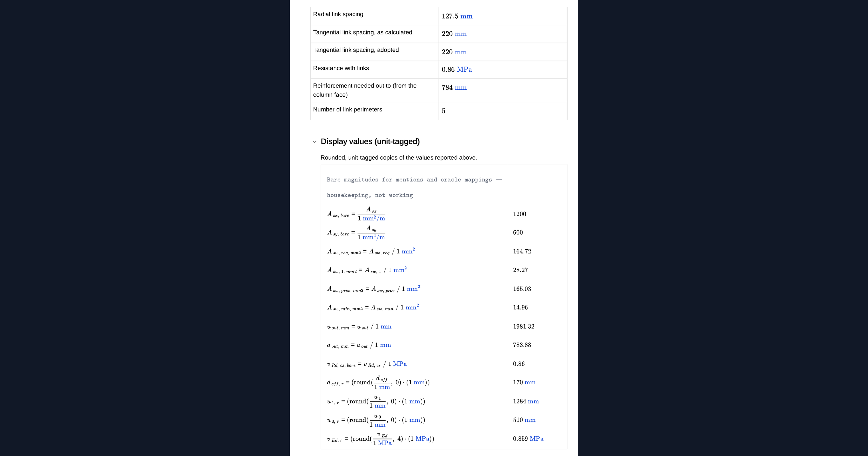Viewport: 868px width, 456px height.
Task: Click the 1284 mm result for u 1, r
Action: pos(526,401)
